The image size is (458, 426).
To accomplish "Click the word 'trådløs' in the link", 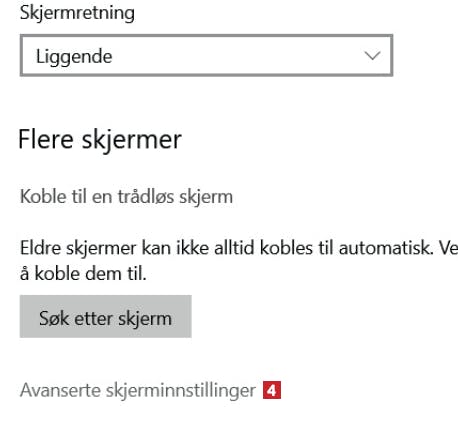I will coord(146,197).
